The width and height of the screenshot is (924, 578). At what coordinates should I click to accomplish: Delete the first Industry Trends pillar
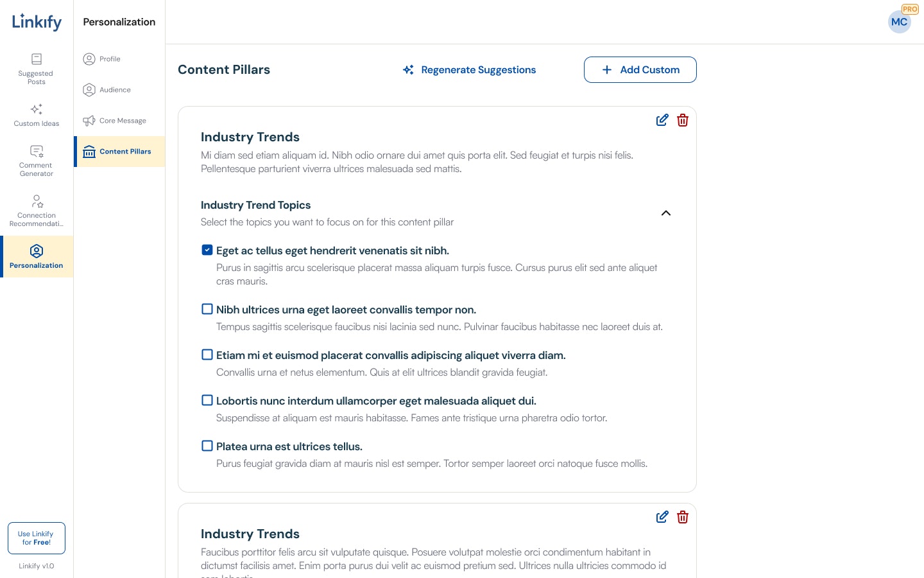[683, 120]
